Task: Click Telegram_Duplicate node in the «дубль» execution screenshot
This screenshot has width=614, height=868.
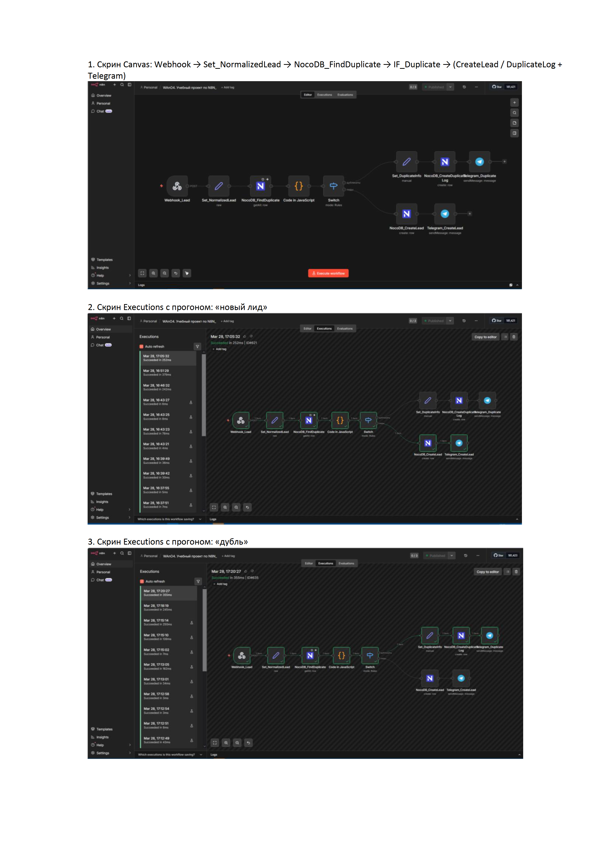Action: tap(490, 635)
